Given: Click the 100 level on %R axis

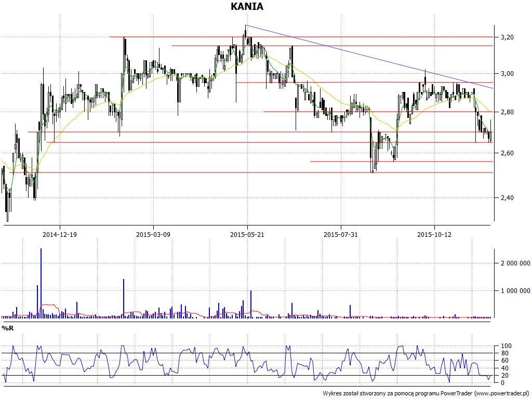Looking at the screenshot, I should tap(506, 346).
